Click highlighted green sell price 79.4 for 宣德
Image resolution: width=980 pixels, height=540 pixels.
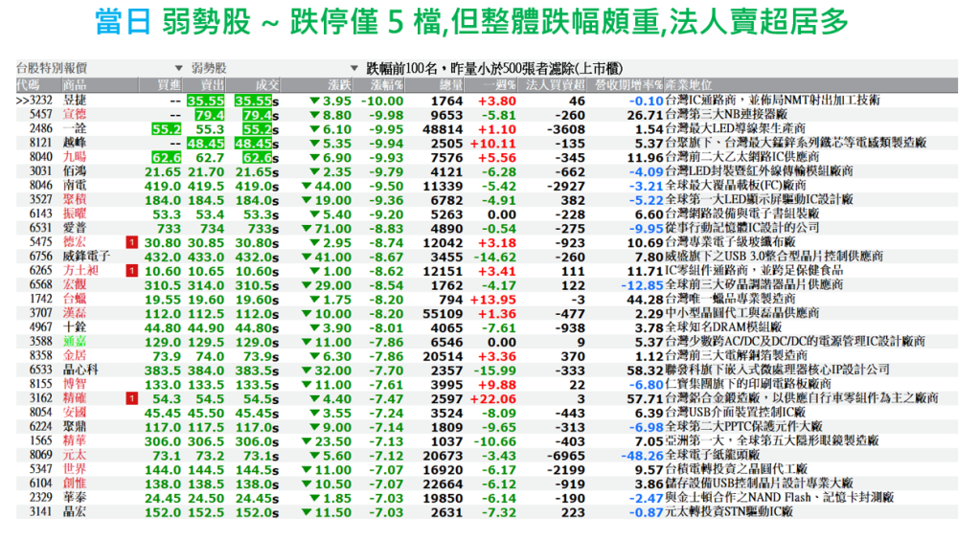point(206,115)
